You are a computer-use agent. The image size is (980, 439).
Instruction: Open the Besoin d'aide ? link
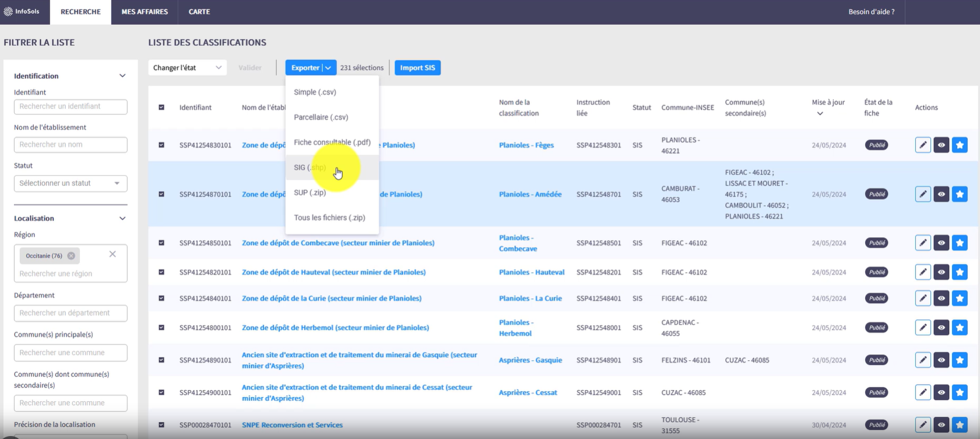click(871, 12)
